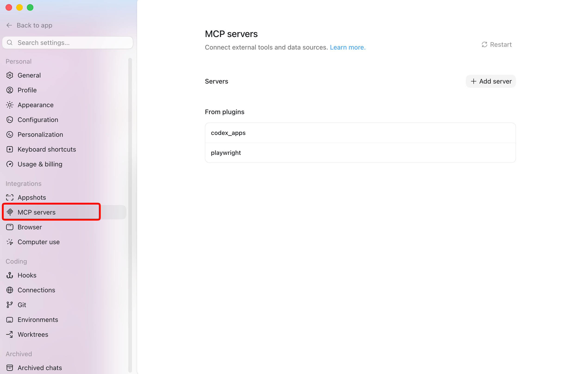Restart MCP servers
This screenshot has width=588, height=374.
pyautogui.click(x=496, y=44)
